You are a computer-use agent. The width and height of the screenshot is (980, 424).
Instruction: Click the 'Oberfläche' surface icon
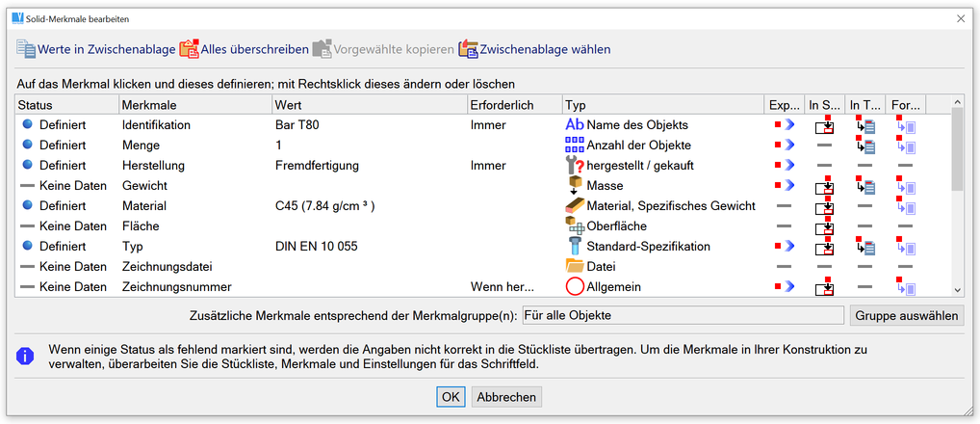click(x=575, y=226)
